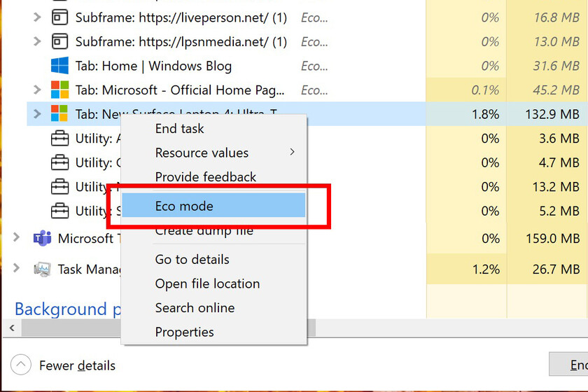Open the Resource values submenu arrow
Image resolution: width=588 pixels, height=392 pixels.
[x=292, y=152]
